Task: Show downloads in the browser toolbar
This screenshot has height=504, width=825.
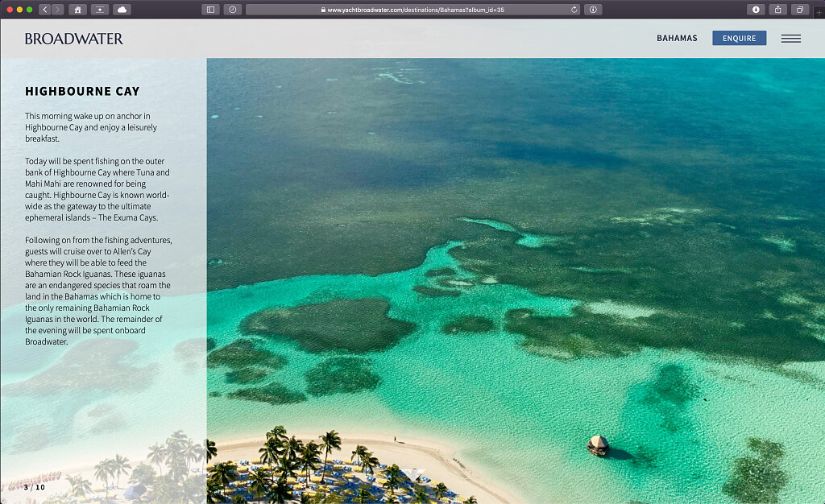Action: [x=756, y=10]
